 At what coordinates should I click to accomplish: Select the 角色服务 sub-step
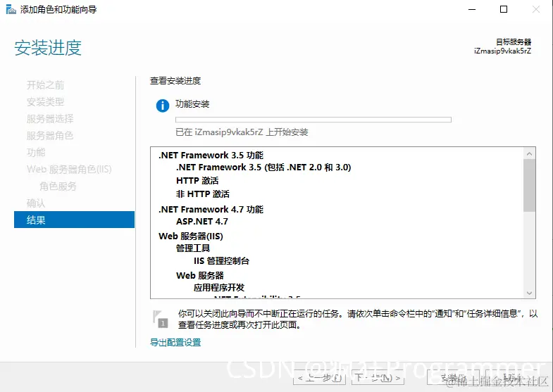58,186
